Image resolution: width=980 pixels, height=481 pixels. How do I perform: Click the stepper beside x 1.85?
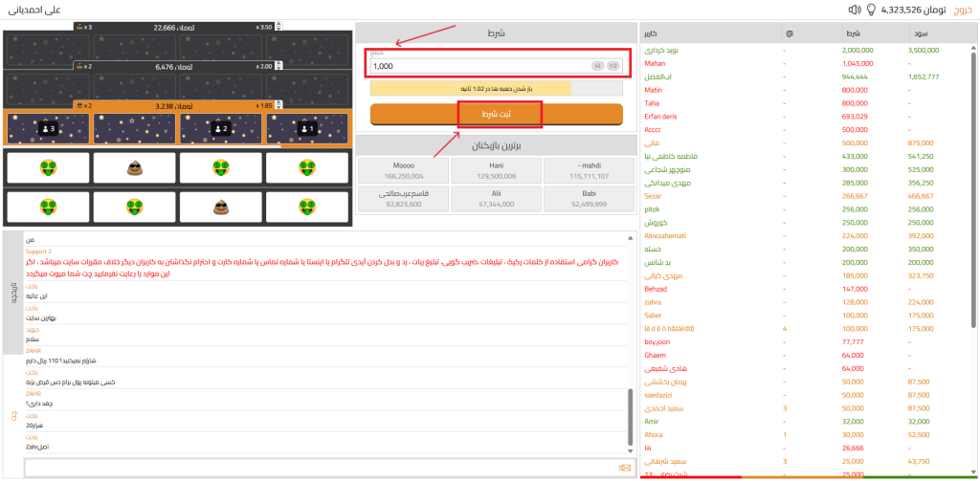pos(278,106)
